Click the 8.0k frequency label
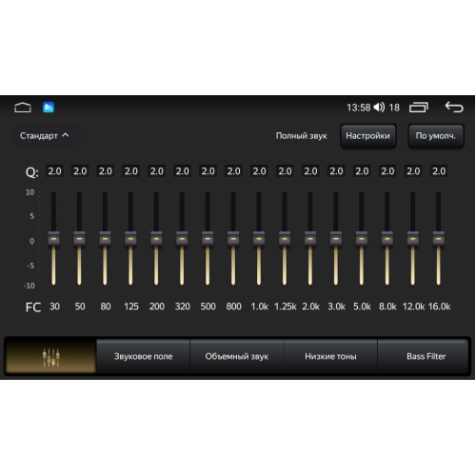 (387, 307)
